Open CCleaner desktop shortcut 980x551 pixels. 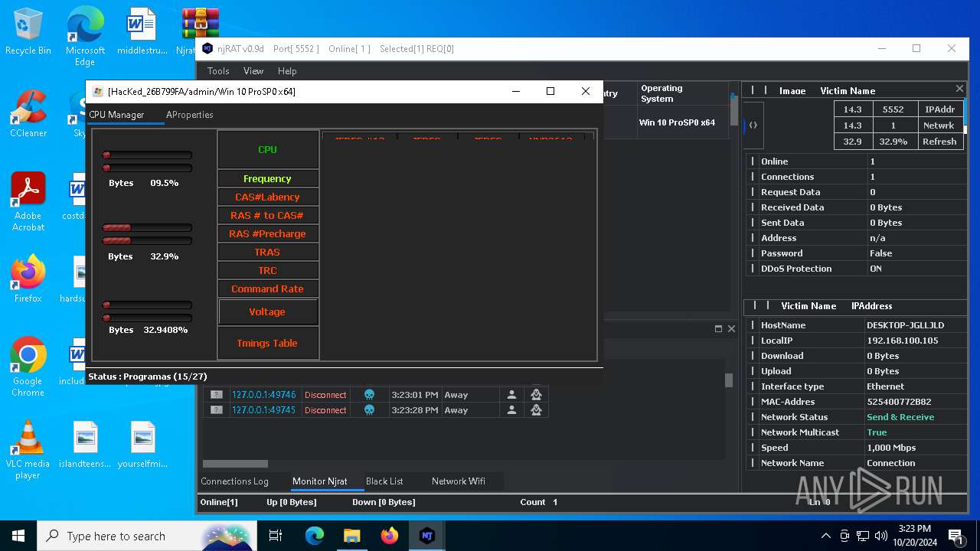(x=28, y=115)
